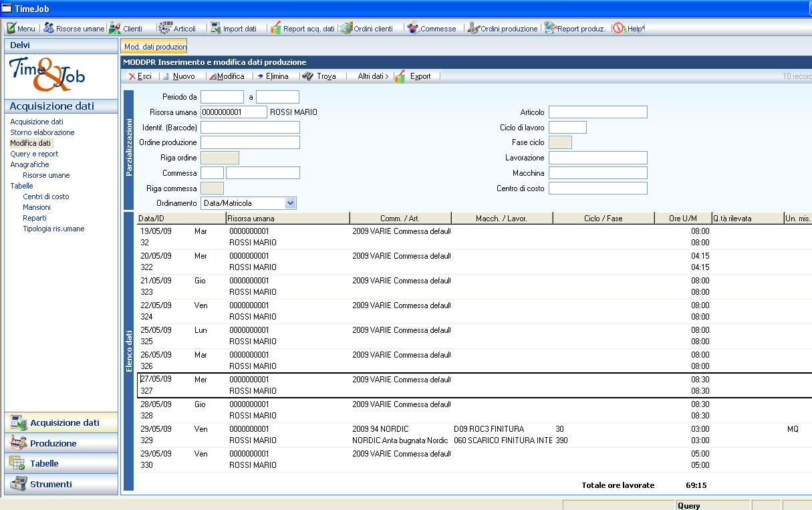
Task: Click Comm. / Art. column header
Action: 401,218
